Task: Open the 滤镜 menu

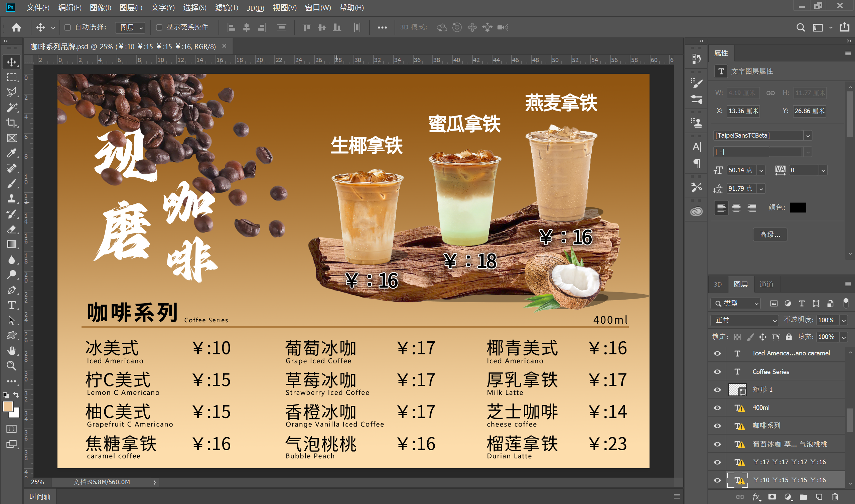Action: 226,7
